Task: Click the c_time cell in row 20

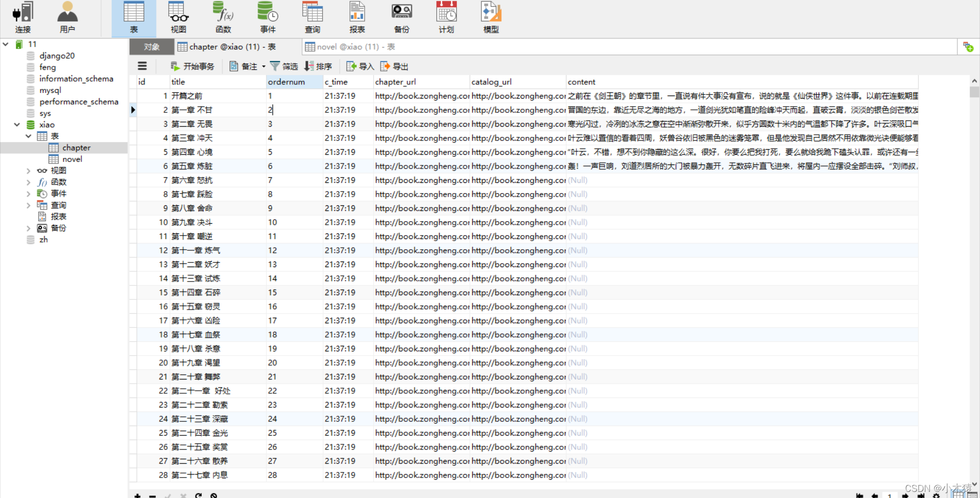Action: [348, 363]
